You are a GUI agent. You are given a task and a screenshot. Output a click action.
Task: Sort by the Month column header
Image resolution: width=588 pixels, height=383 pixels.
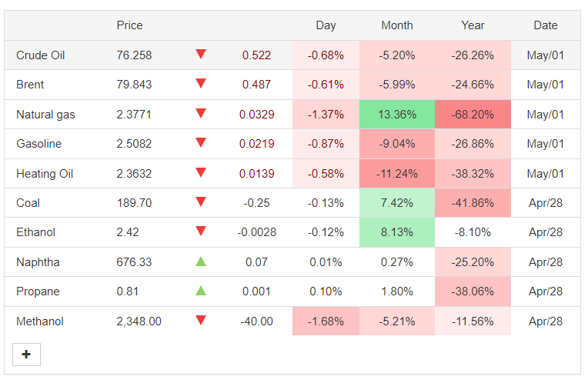397,25
